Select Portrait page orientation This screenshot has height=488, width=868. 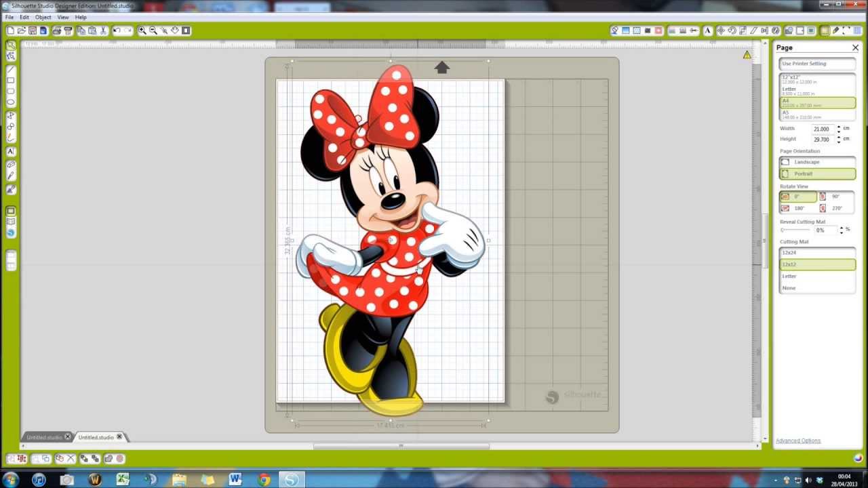coord(817,174)
